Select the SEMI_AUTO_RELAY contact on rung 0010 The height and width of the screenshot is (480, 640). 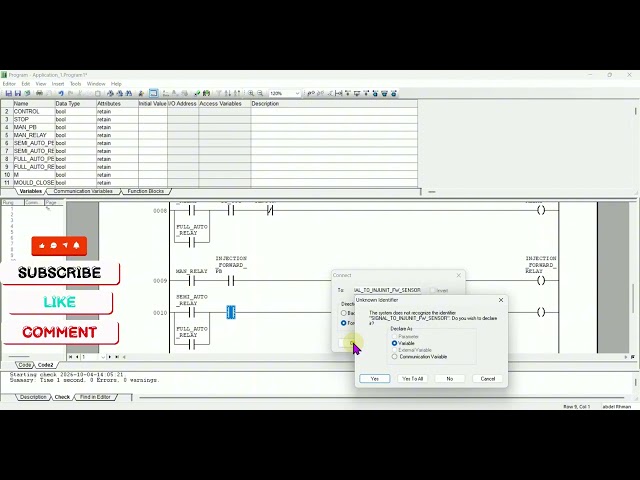tap(192, 312)
